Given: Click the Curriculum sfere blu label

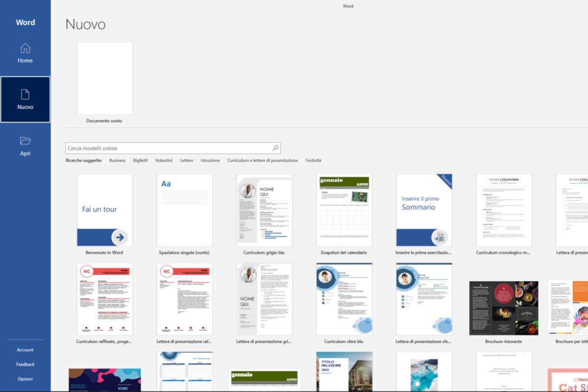Looking at the screenshot, I should click(x=344, y=342).
